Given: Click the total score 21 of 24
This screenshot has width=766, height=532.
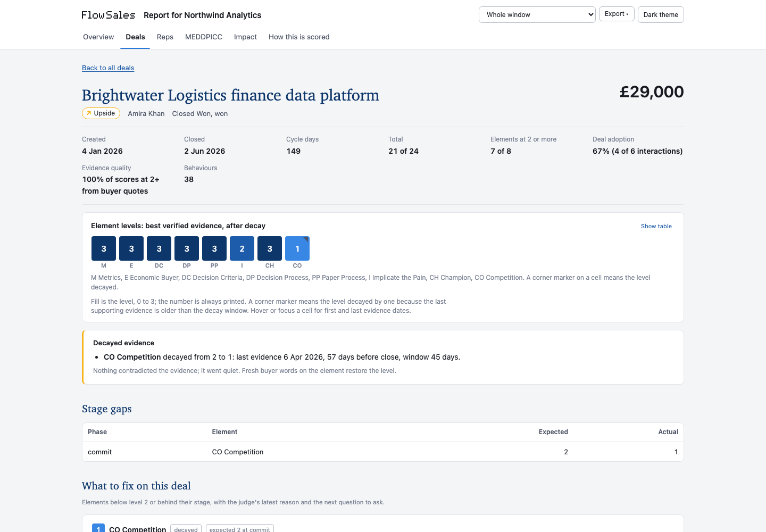Looking at the screenshot, I should tap(403, 151).
